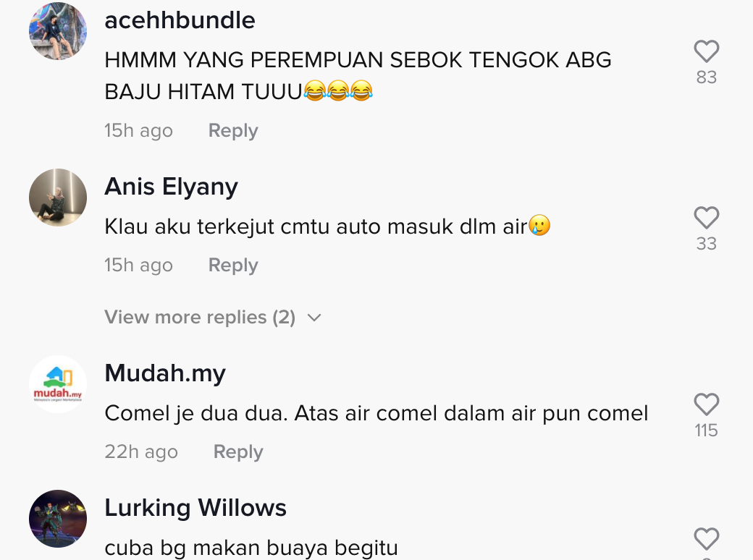Image resolution: width=753 pixels, height=560 pixels.
Task: Open Lurking Willows' profile avatar
Action: [58, 518]
